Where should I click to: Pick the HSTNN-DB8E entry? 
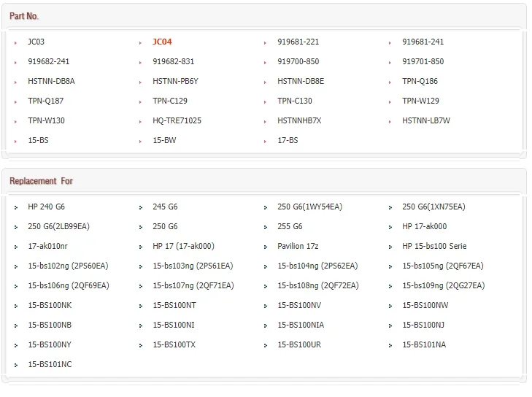click(x=301, y=81)
